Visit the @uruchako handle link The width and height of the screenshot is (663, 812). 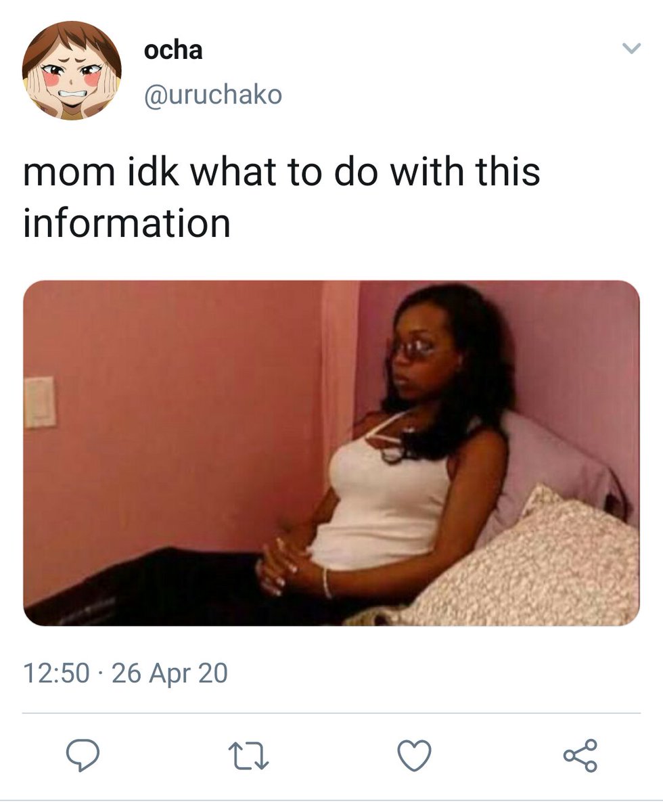[212, 95]
